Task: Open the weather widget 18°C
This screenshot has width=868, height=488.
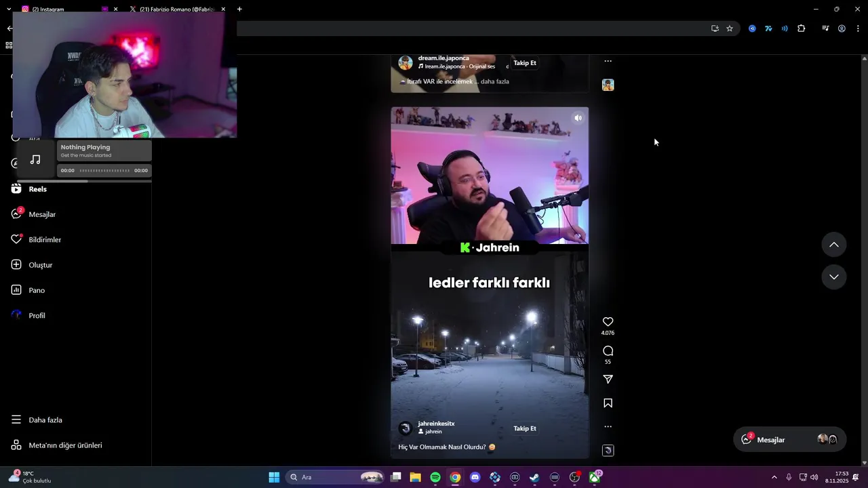Action: [30, 477]
